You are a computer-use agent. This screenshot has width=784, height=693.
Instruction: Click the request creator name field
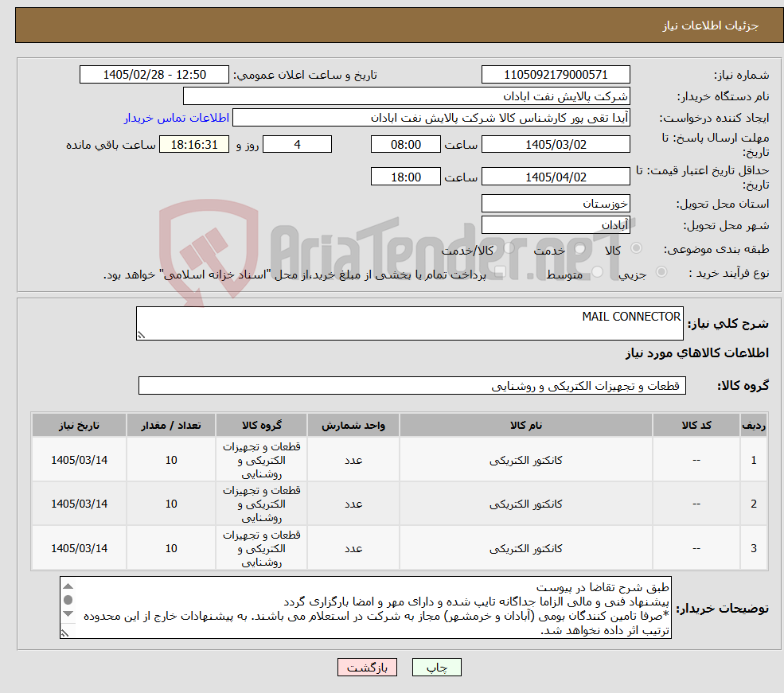[x=431, y=118]
